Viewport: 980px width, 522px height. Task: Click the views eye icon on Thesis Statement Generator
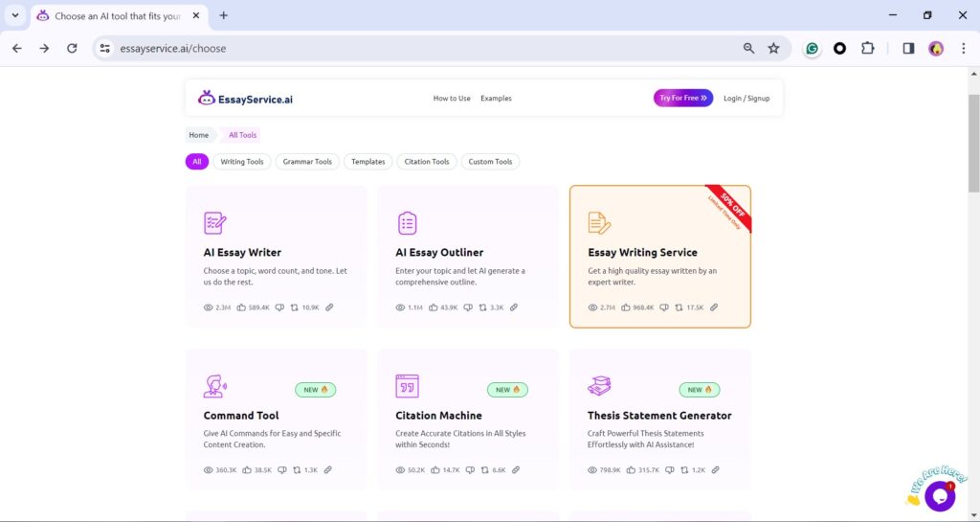pos(592,470)
